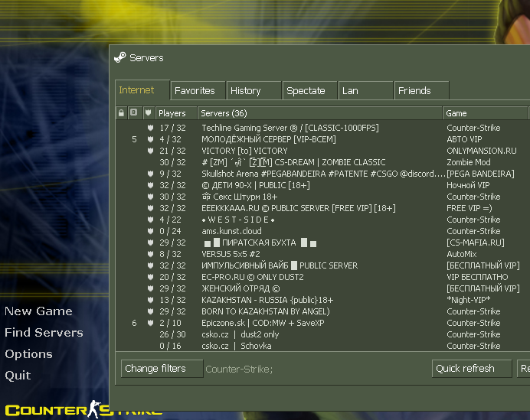Click the [CS-MAFIA.RU] game cell
This screenshot has width=530, height=420.
pos(476,243)
